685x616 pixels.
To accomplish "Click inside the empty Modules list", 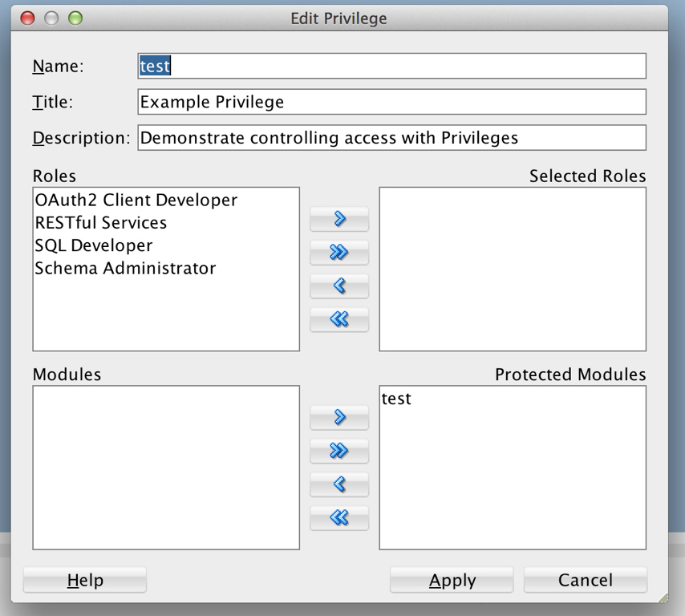I will [166, 468].
